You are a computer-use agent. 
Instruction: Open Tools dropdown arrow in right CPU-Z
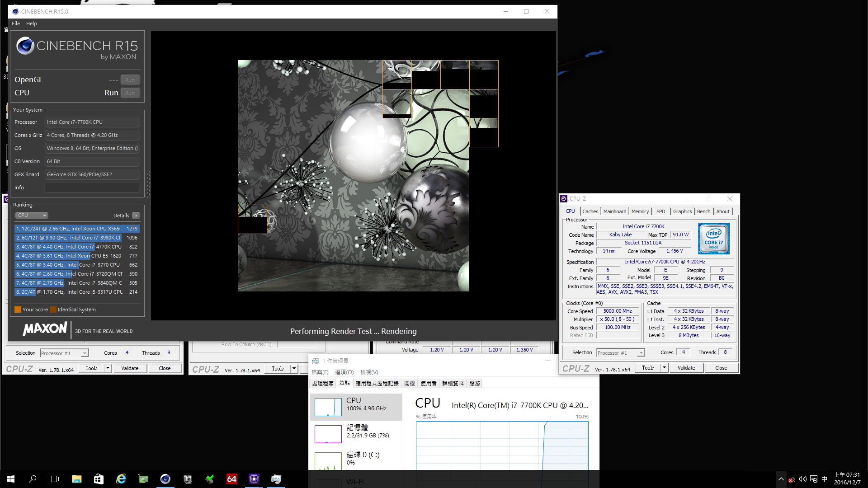tap(665, 368)
